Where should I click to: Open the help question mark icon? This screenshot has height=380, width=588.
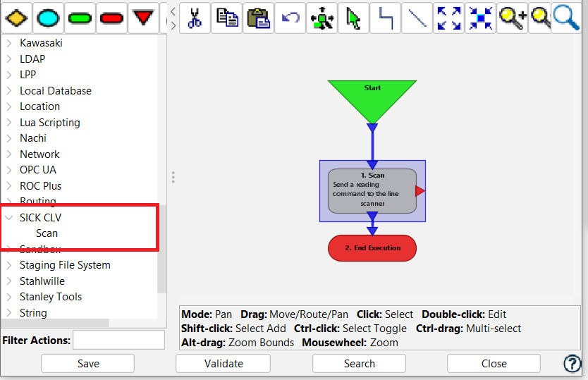pos(572,364)
